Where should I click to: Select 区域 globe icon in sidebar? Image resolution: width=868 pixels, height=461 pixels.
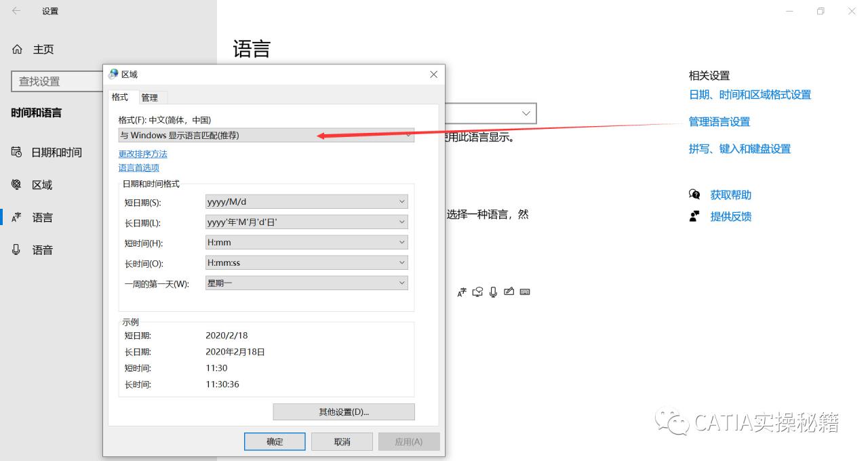coord(16,184)
